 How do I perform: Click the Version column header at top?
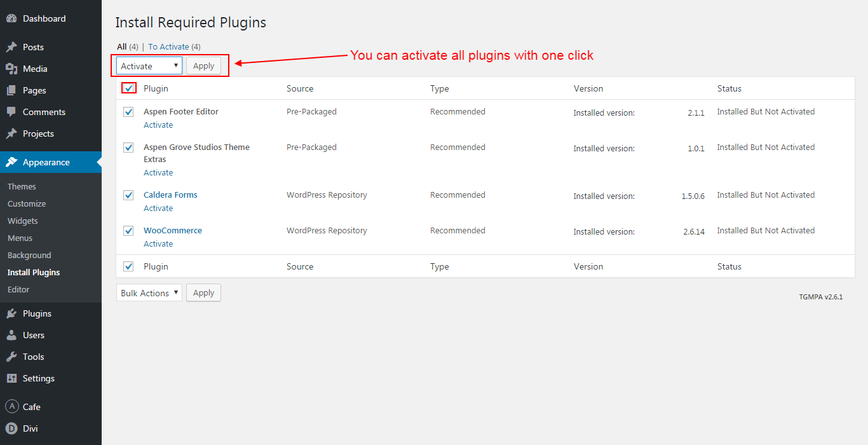pyautogui.click(x=588, y=88)
